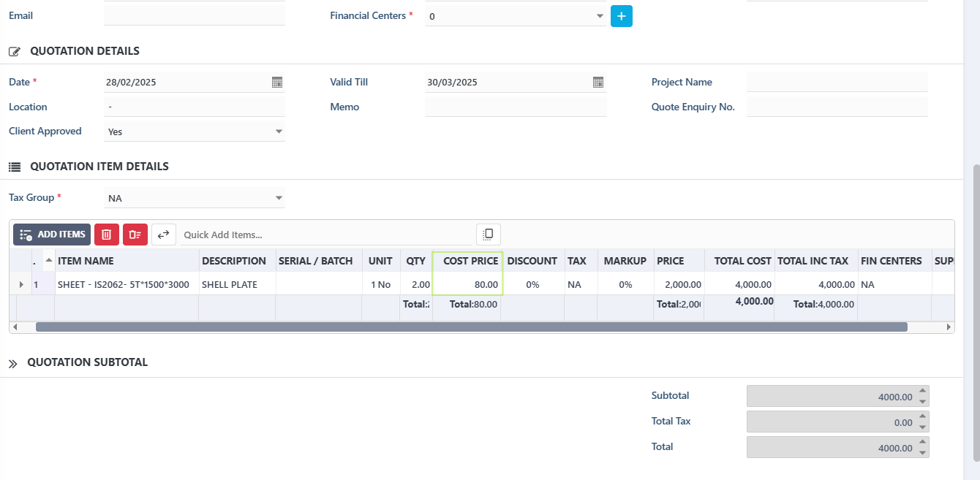Screen dimensions: 980x480
Task: Click the red trash delete item icon
Action: click(107, 235)
